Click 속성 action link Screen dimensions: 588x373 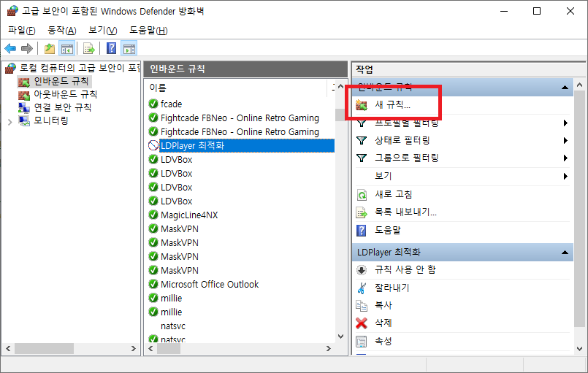383,341
